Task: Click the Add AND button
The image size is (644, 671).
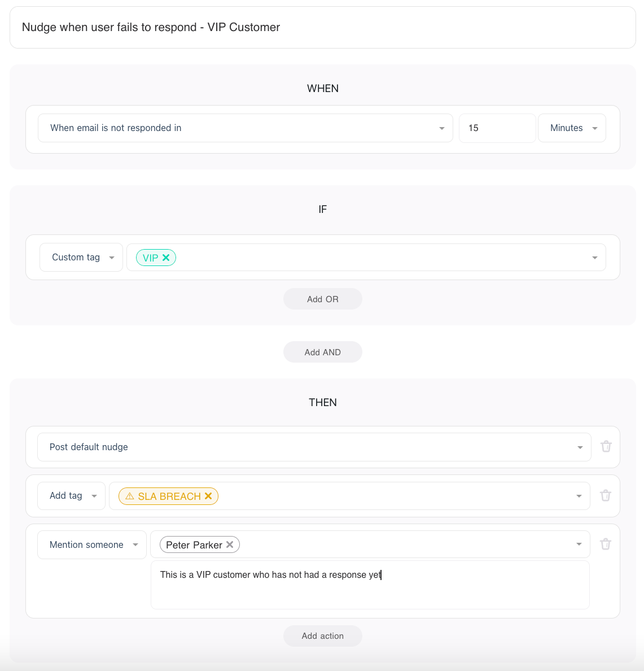Action: click(x=322, y=352)
